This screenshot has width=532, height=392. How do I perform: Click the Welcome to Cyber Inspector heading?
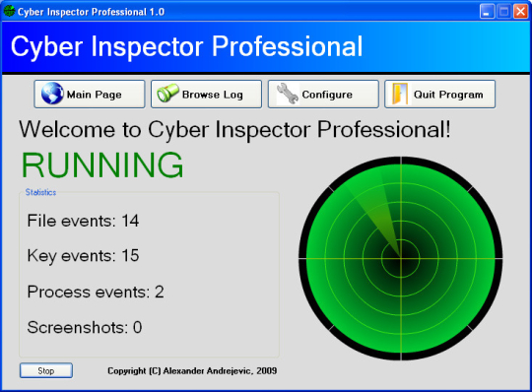(x=234, y=130)
